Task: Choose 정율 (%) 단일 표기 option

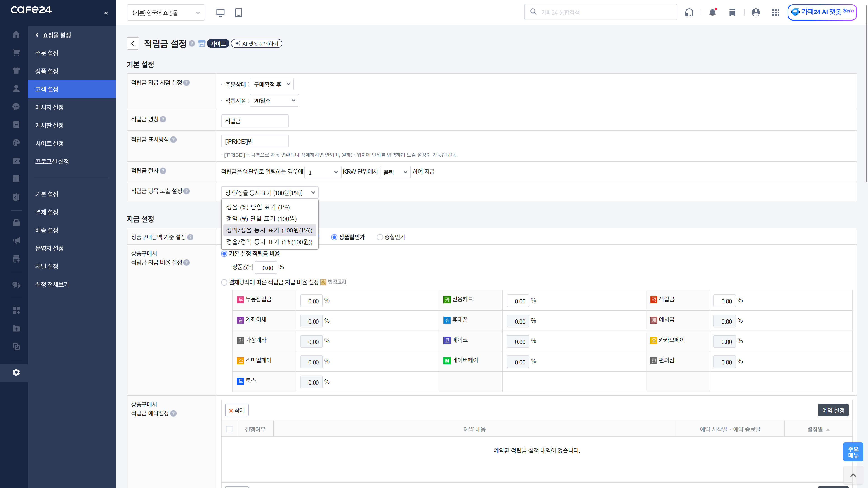Action: (x=258, y=207)
